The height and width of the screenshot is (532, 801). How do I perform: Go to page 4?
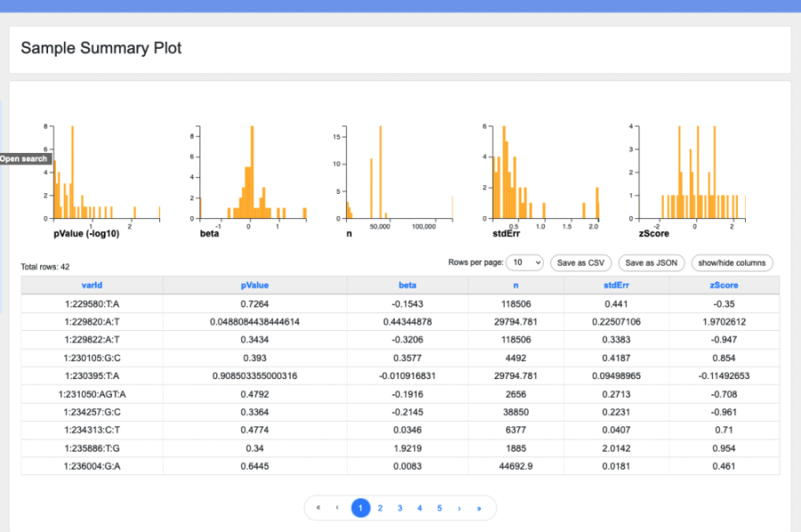pyautogui.click(x=419, y=508)
